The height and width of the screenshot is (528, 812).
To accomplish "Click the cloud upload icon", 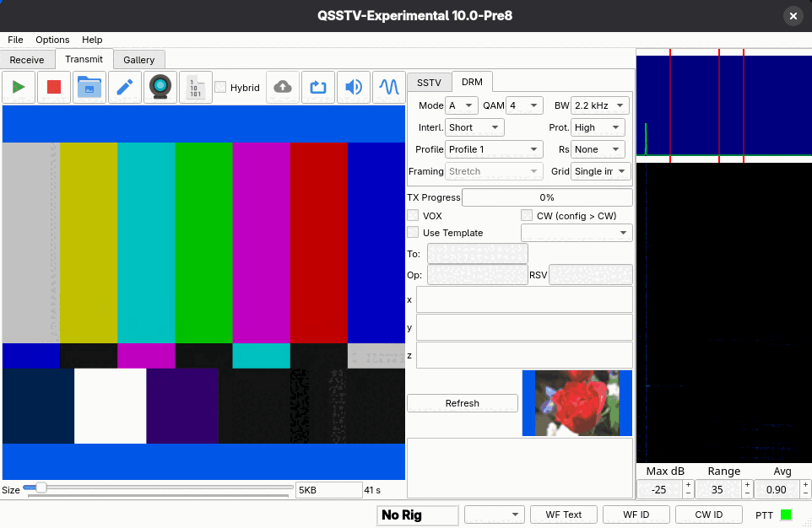I will point(283,87).
